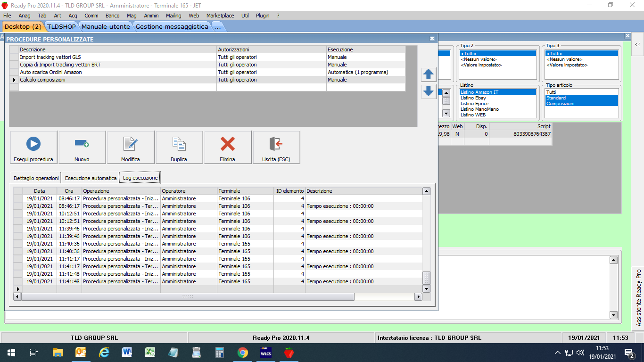Open File Explorer from the taskbar
Image resolution: width=644 pixels, height=362 pixels.
click(x=58, y=352)
